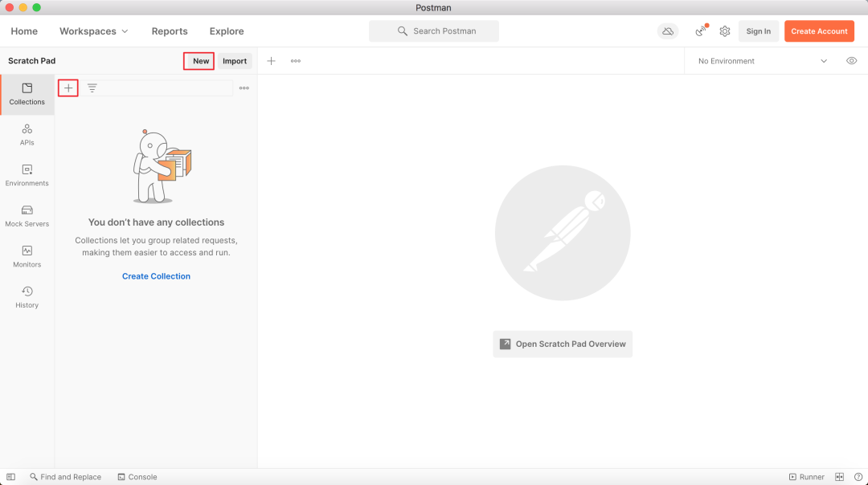This screenshot has height=485, width=868.
Task: Open Find and Replace
Action: (65, 477)
